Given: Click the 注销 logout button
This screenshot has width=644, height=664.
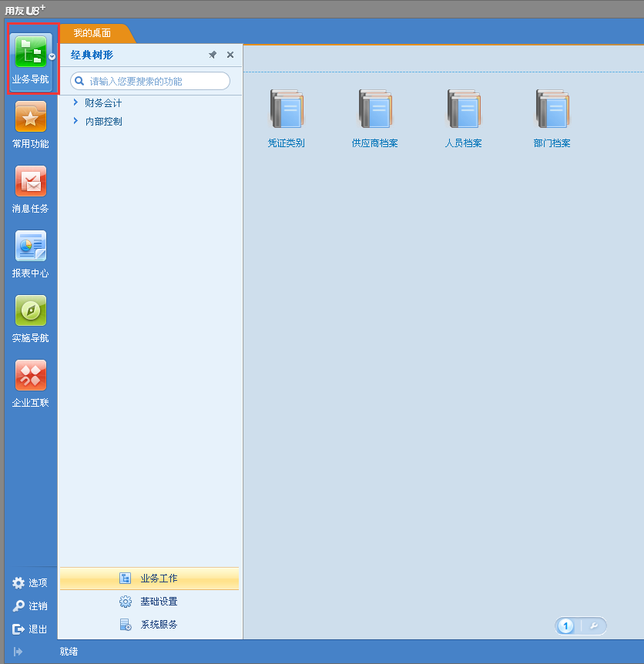Looking at the screenshot, I should point(30,606).
